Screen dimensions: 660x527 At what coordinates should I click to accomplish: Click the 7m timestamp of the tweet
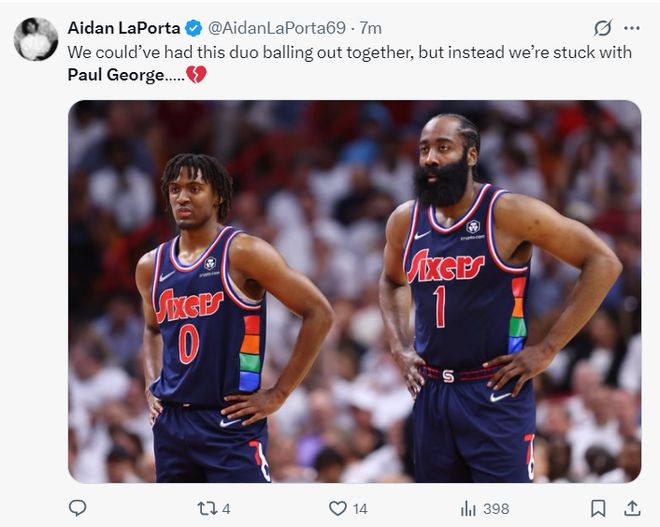[370, 28]
